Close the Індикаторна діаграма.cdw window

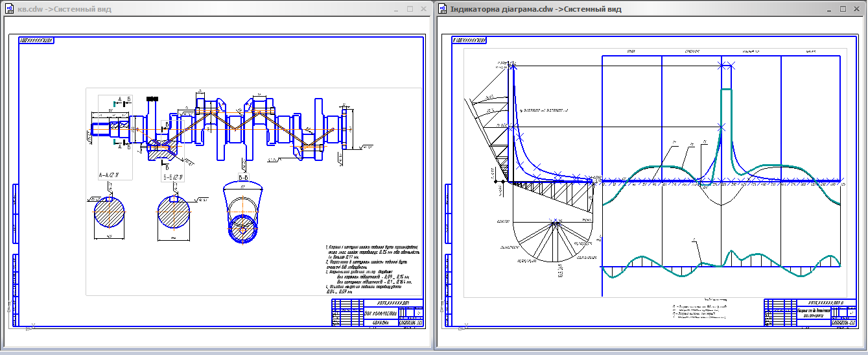(858, 9)
